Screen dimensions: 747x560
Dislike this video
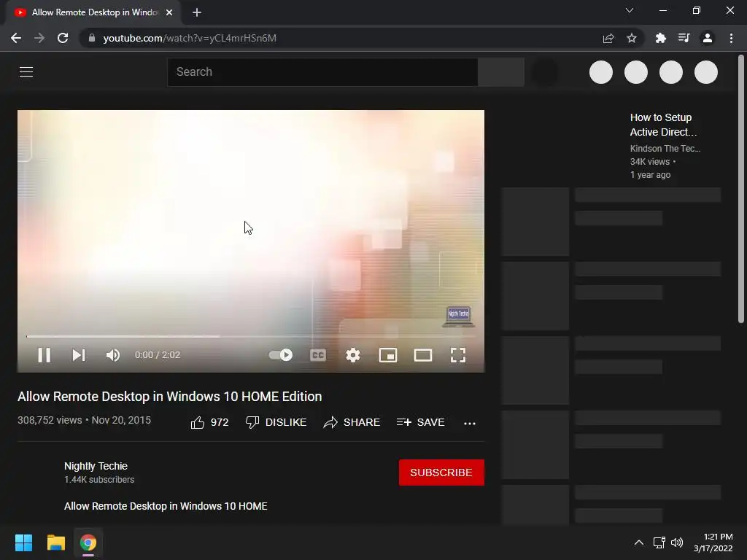pyautogui.click(x=276, y=422)
